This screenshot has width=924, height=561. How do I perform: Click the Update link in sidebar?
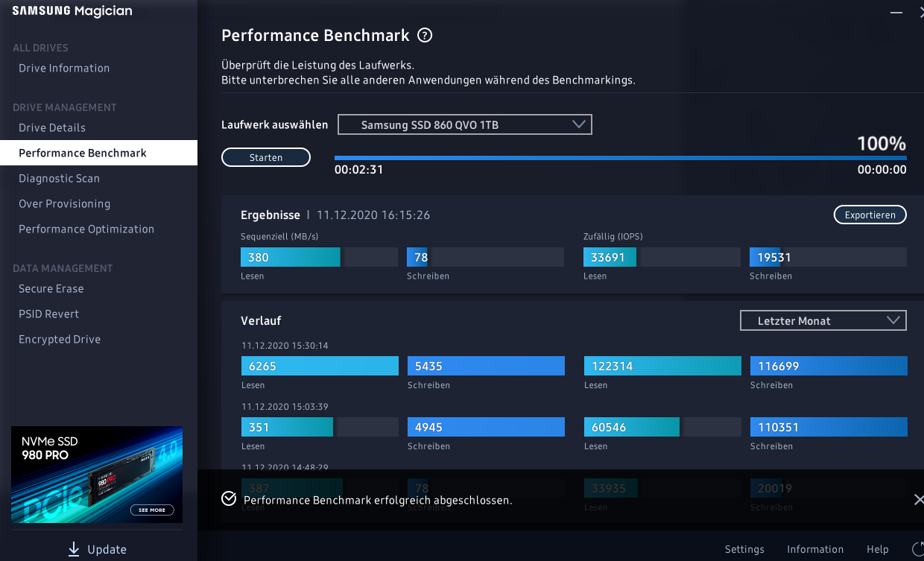coord(107,549)
